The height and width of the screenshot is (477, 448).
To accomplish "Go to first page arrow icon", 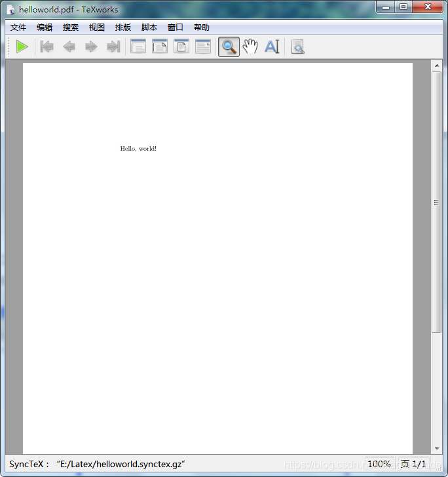I will [x=47, y=47].
